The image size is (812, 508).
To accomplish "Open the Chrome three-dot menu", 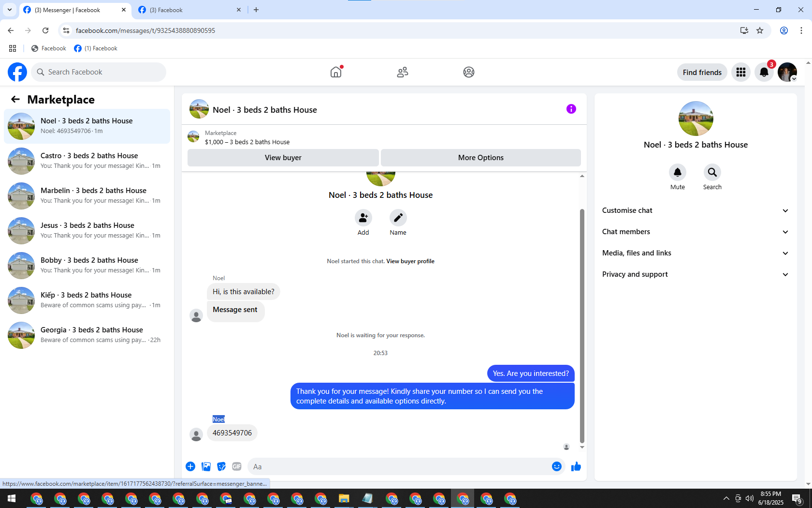I will pos(801,30).
